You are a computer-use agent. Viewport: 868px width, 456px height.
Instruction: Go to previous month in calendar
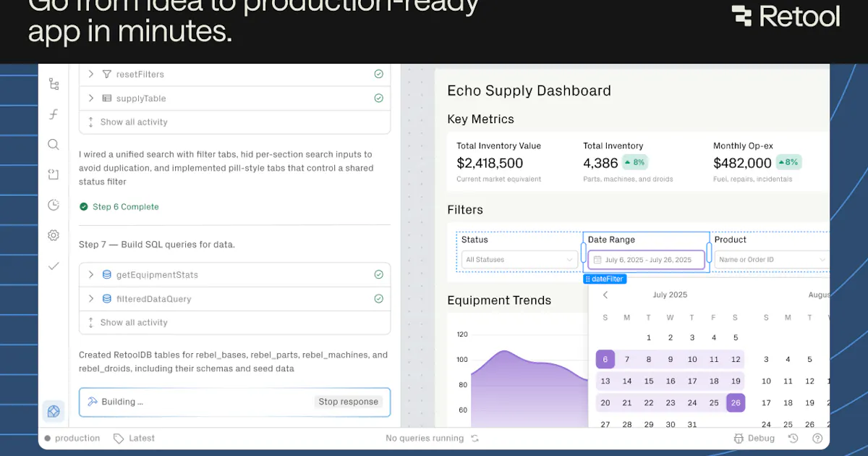[605, 295]
